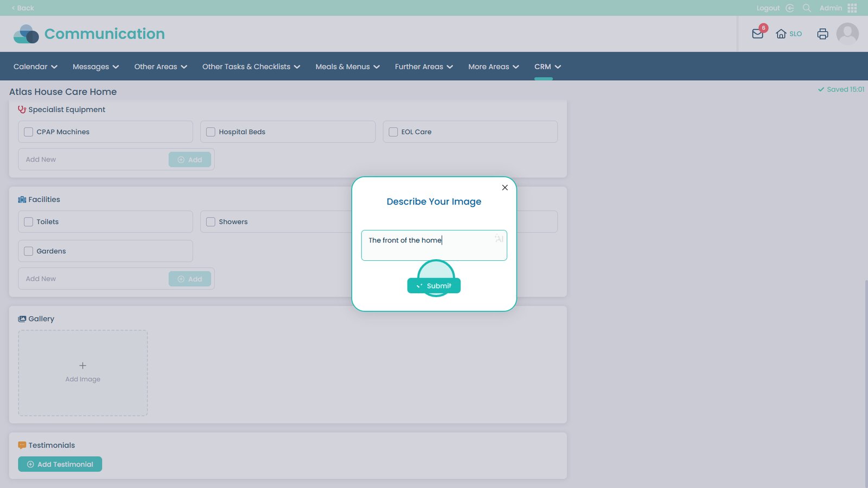
Task: Expand the Calendar dropdown menu
Action: [x=35, y=67]
